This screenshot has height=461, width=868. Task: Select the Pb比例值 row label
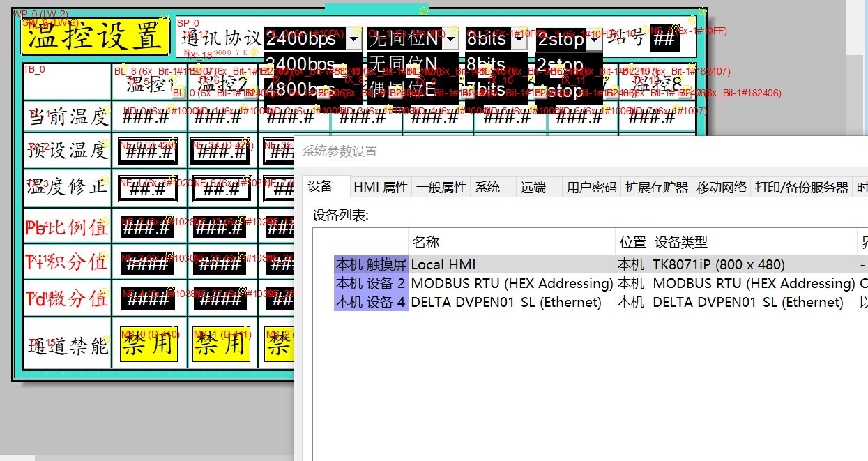[68, 227]
